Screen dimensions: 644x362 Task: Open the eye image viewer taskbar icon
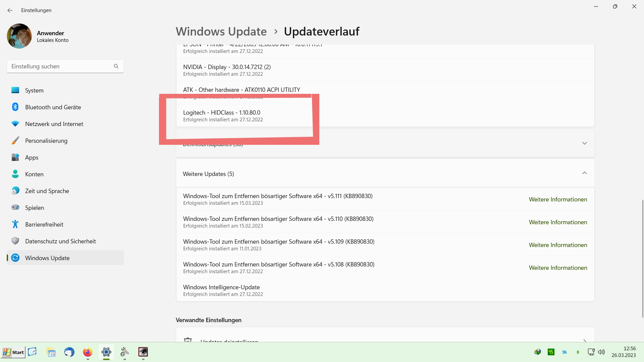tap(143, 352)
